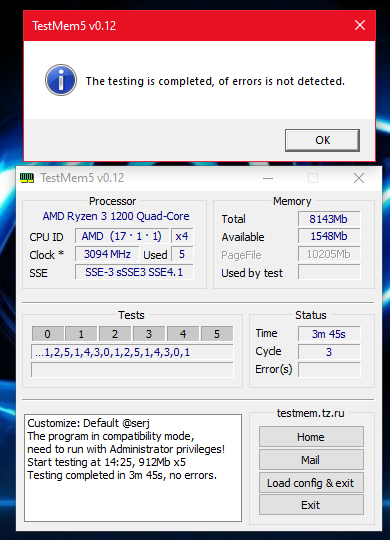
Task: Click the Total memory value field
Action: [329, 219]
